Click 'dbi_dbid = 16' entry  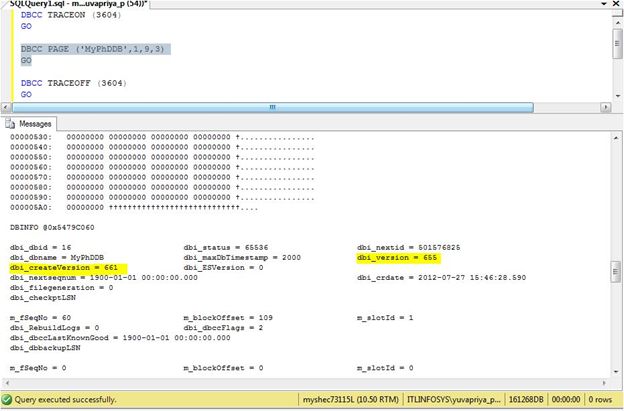[x=41, y=247]
